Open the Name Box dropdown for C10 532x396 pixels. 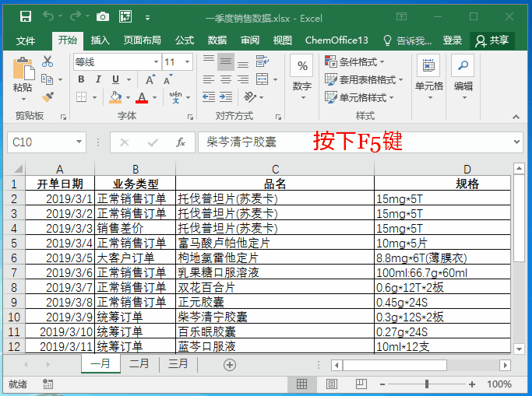pos(79,142)
